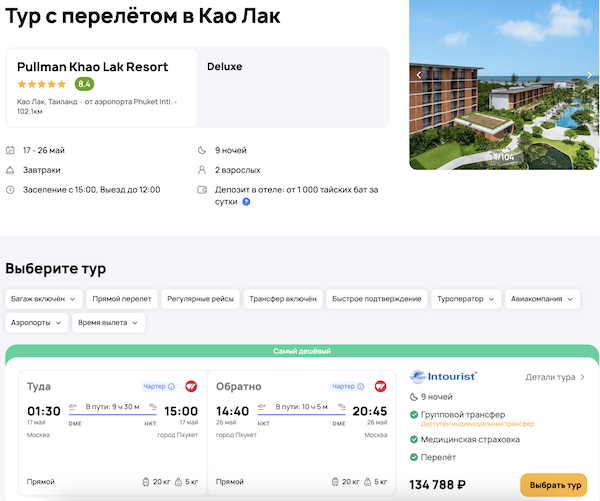
Task: Toggle the Быстрое подтверждение filter
Action: click(x=376, y=298)
